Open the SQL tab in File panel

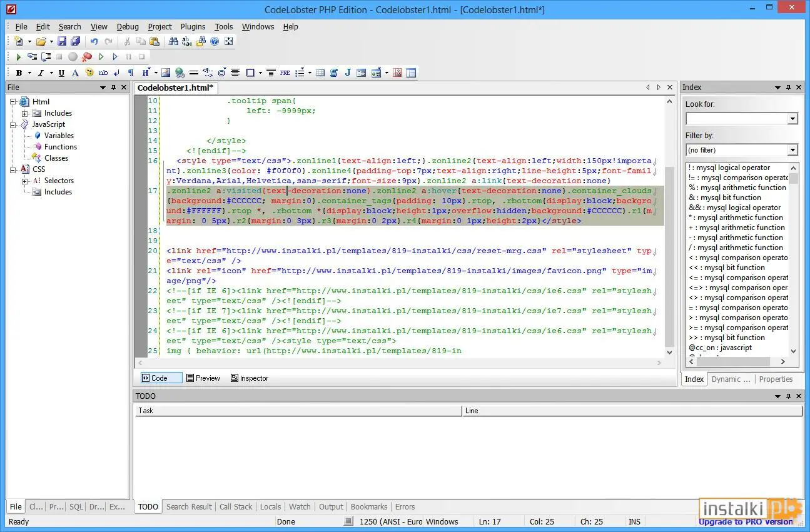76,506
